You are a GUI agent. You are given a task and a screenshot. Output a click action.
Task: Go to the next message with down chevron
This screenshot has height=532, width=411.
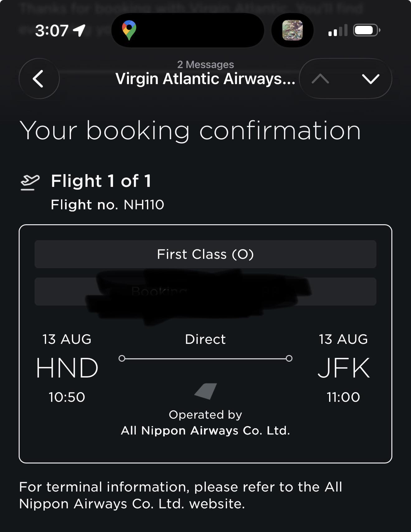pyautogui.click(x=371, y=79)
